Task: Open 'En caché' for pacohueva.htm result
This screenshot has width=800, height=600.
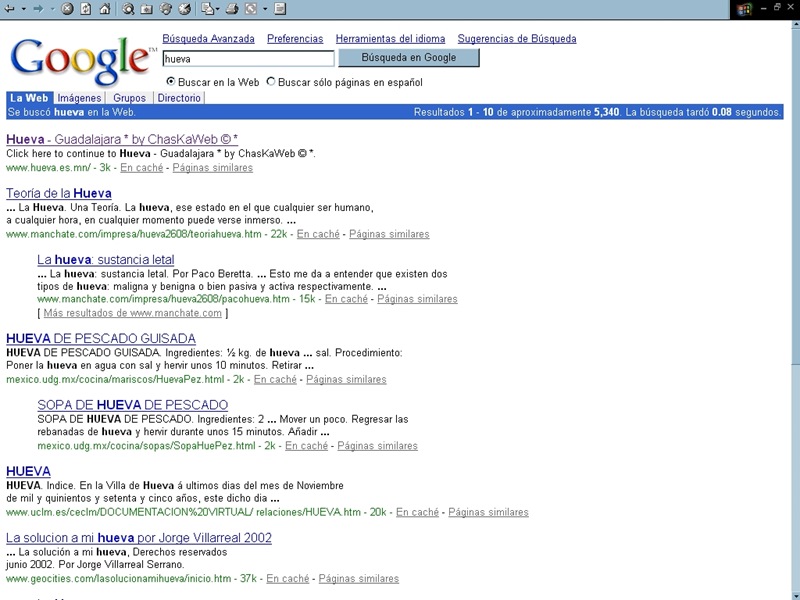Action: point(346,299)
